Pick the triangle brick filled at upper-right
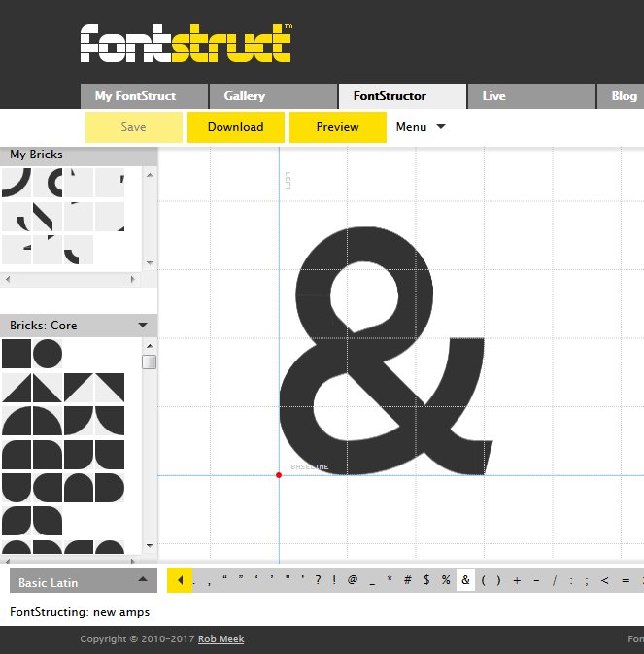The width and height of the screenshot is (644, 654). coord(110,388)
